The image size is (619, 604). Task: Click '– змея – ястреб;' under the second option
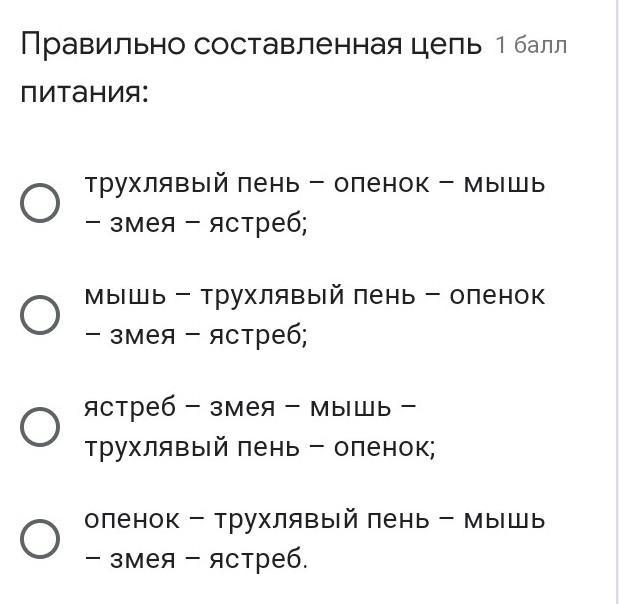click(x=197, y=336)
